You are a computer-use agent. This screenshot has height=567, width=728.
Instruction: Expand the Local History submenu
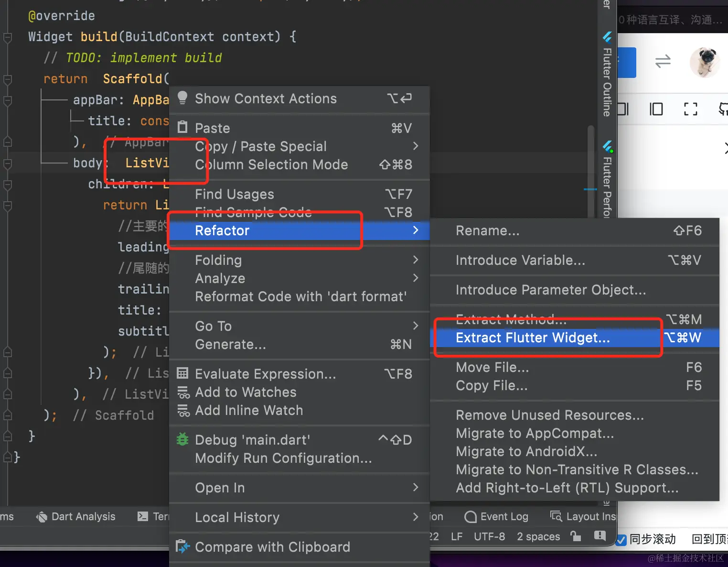click(x=300, y=517)
